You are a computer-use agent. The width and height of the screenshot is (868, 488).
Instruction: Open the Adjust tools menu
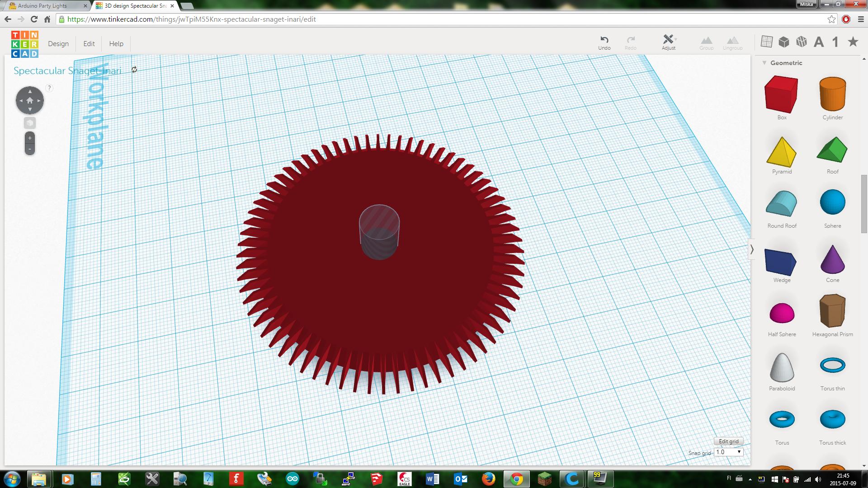coord(669,43)
